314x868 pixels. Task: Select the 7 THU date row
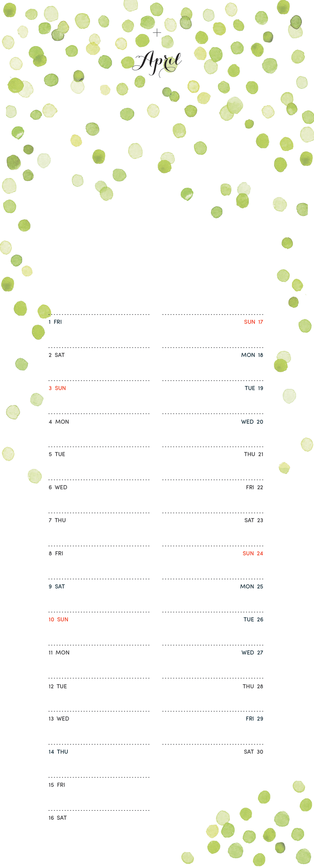pyautogui.click(x=57, y=520)
